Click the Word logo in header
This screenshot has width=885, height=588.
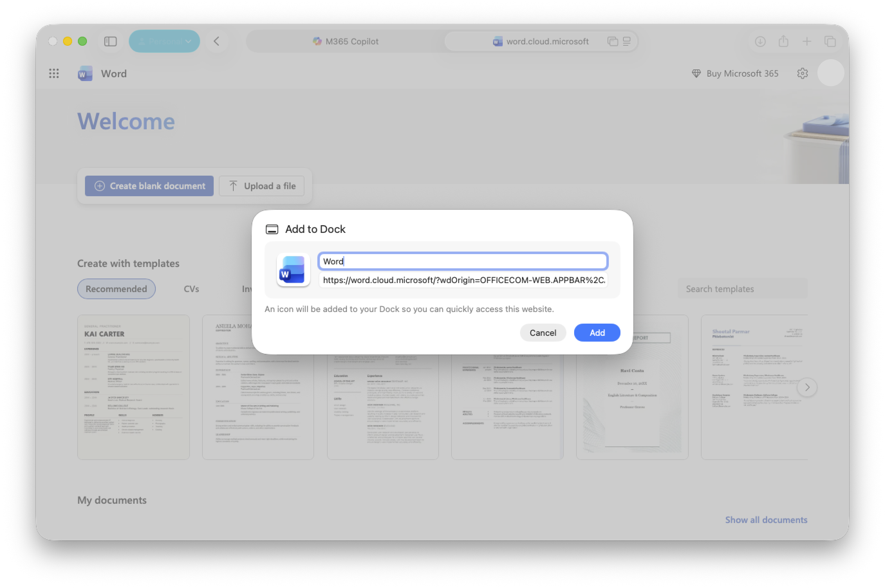pyautogui.click(x=85, y=73)
